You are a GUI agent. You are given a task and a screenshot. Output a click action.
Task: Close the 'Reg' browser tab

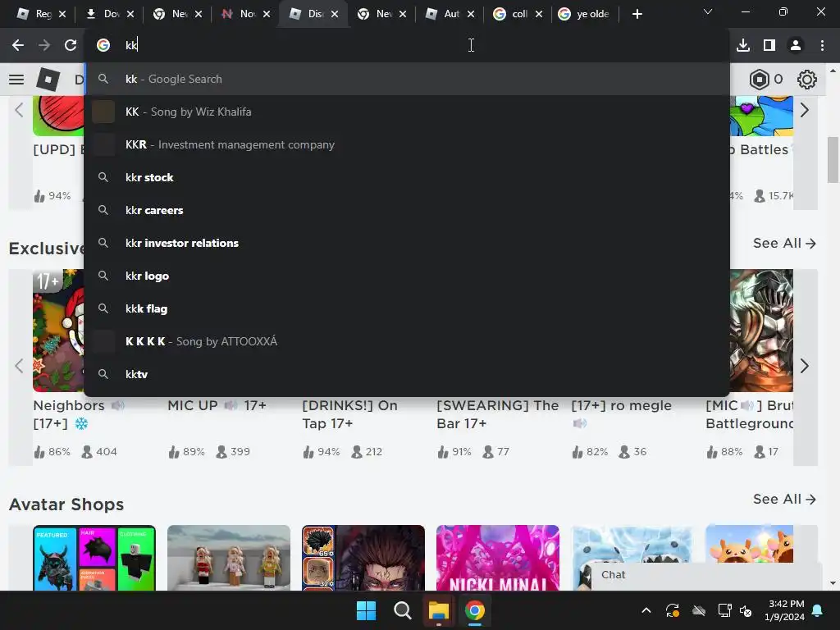click(x=62, y=15)
